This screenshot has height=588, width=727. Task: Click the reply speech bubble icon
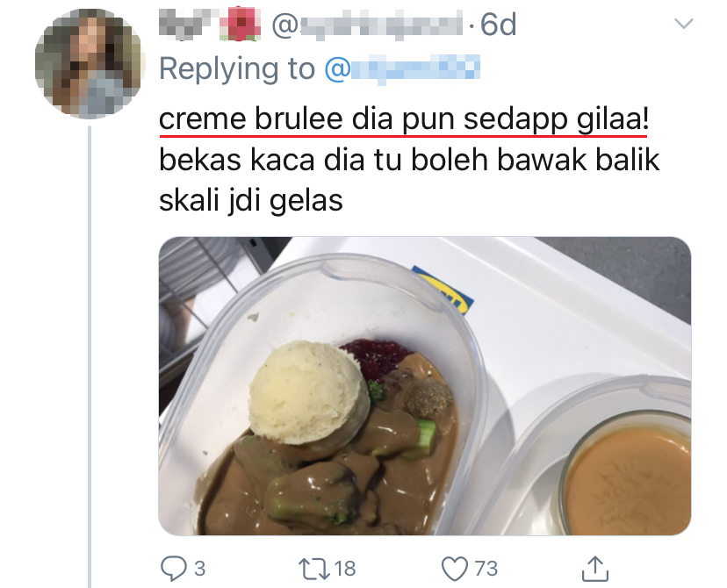tap(173, 568)
